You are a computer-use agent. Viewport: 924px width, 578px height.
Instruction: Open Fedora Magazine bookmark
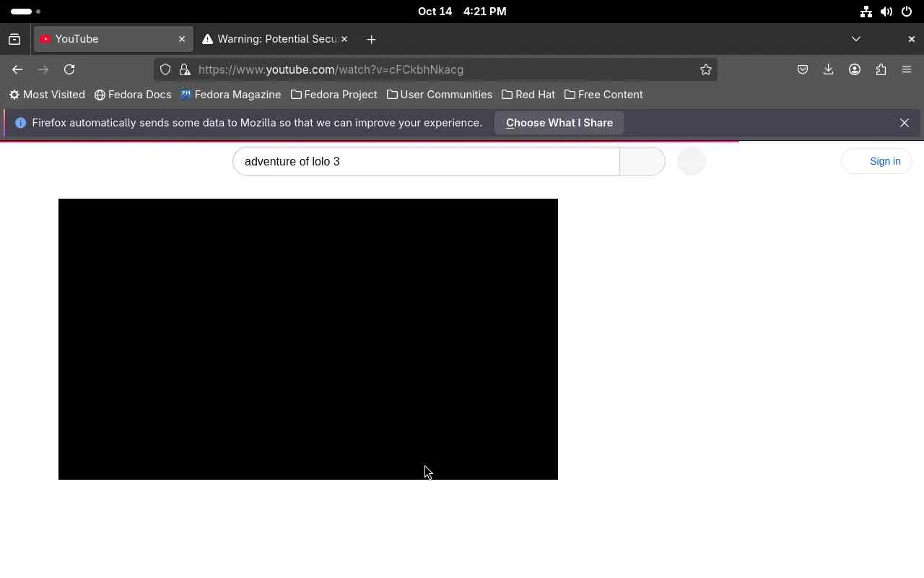pyautogui.click(x=231, y=95)
